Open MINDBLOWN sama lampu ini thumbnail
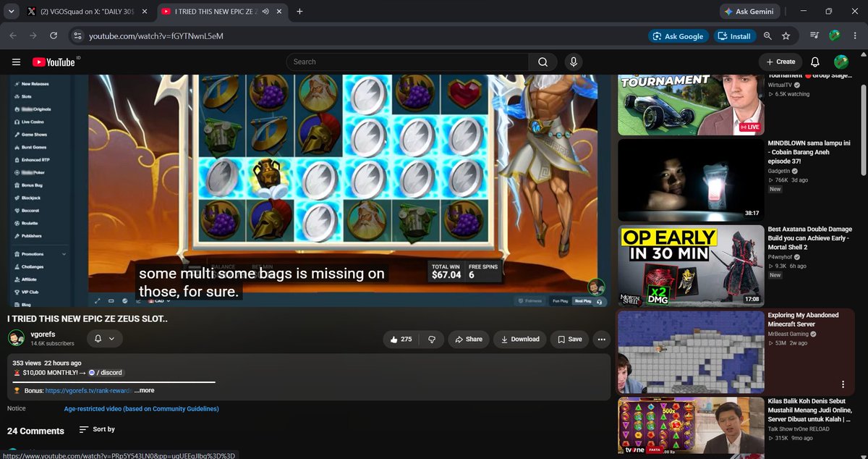The height and width of the screenshot is (459, 868). point(690,180)
